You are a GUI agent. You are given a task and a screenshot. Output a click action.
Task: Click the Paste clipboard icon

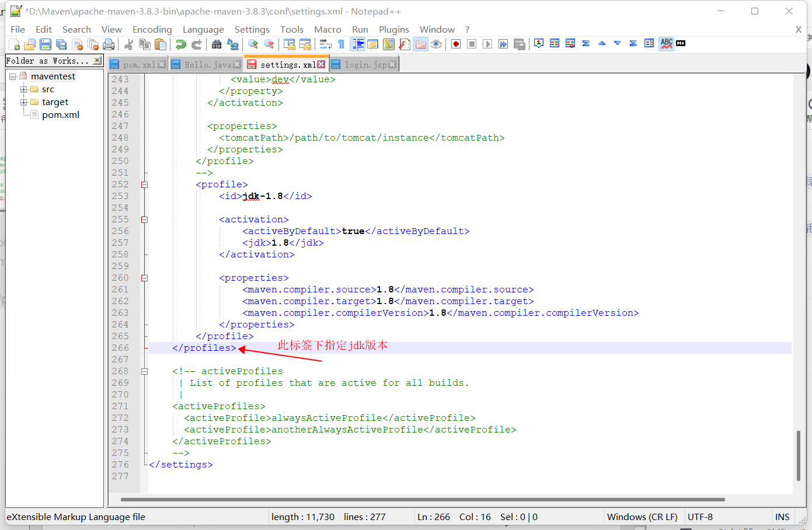[161, 44]
